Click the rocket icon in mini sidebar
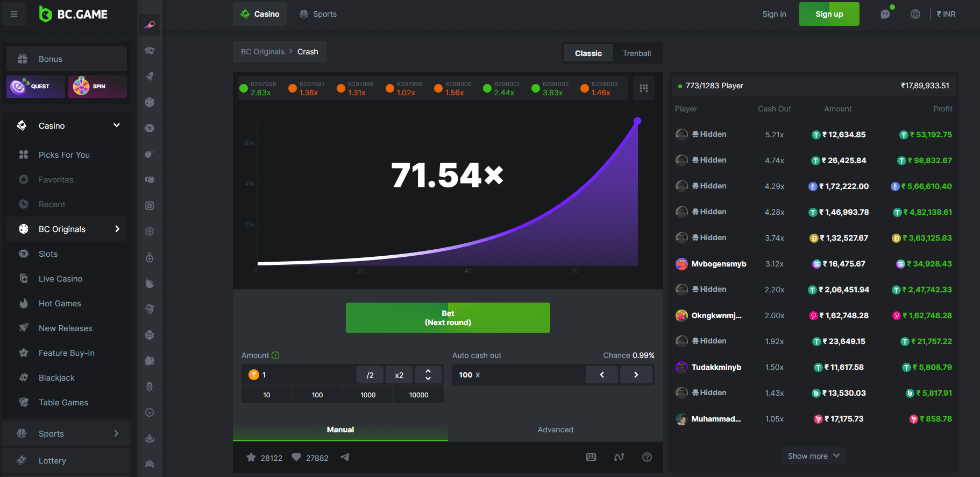The image size is (980, 477). click(150, 76)
